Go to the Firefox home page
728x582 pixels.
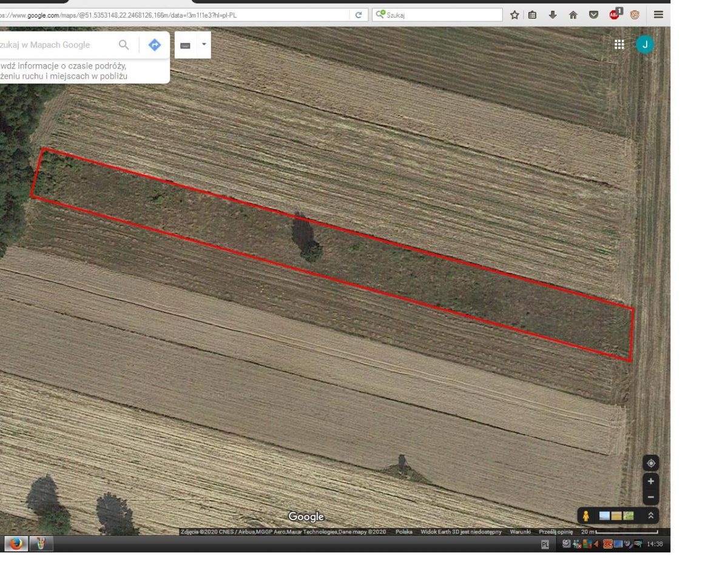[x=573, y=15]
